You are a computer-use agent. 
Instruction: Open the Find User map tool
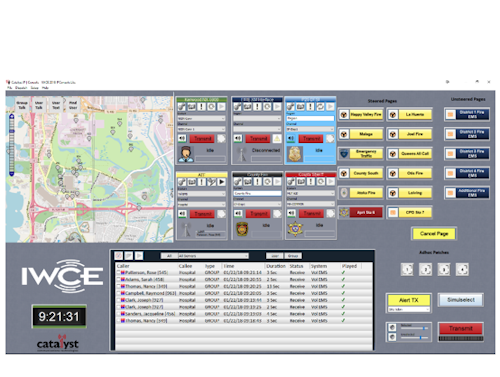coord(73,105)
